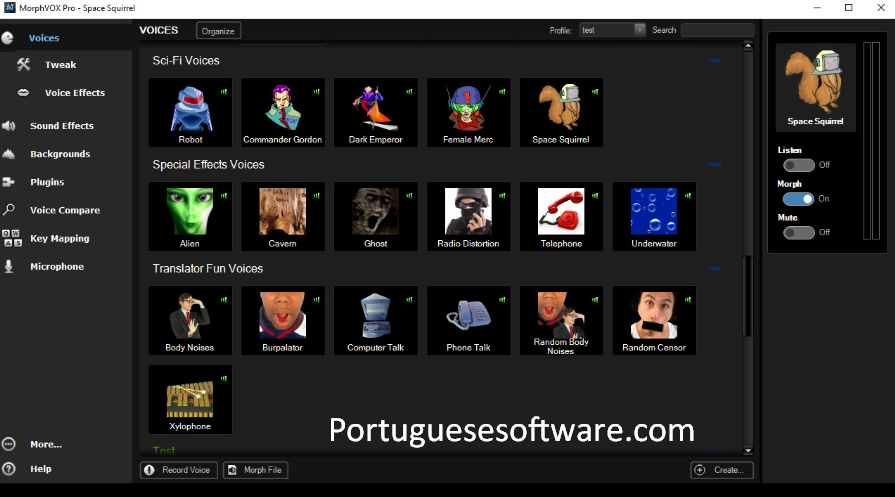Open the Backgrounds page
895x497 pixels.
coord(60,154)
